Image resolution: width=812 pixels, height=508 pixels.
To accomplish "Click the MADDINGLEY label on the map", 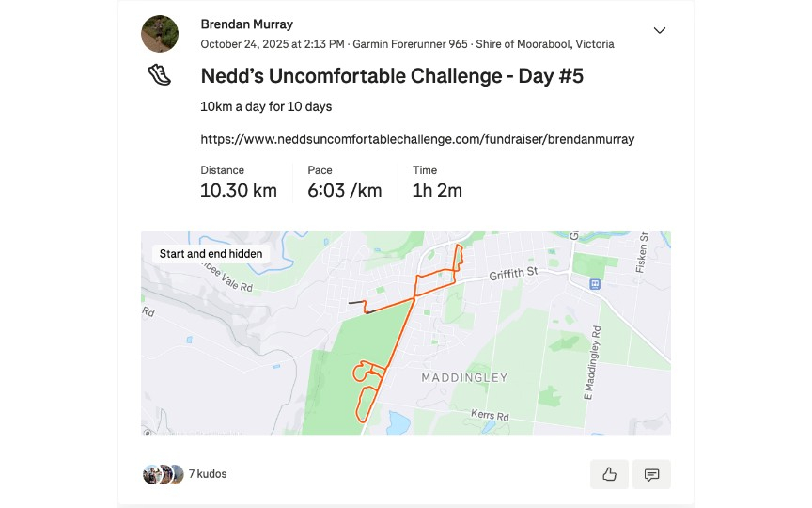I will [x=464, y=377].
